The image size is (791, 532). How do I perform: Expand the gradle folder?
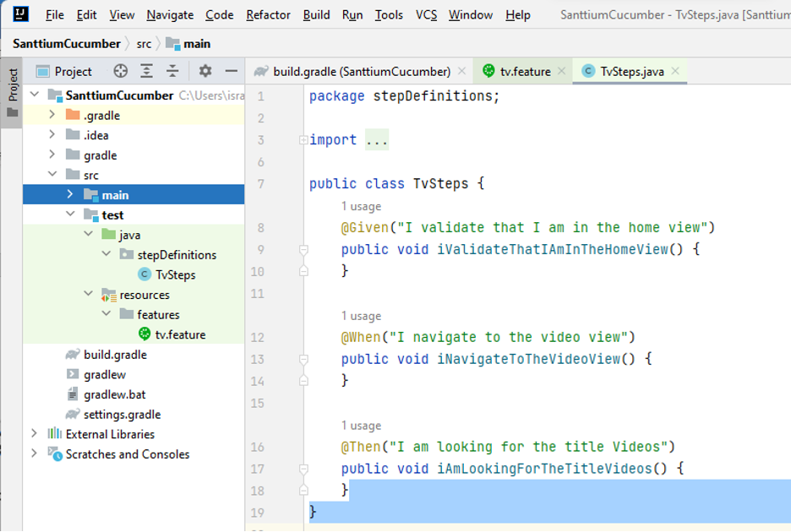point(52,155)
